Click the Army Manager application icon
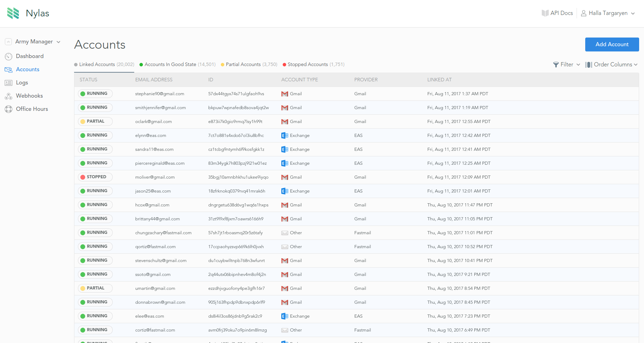Image resolution: width=644 pixels, height=343 pixels. coord(9,42)
